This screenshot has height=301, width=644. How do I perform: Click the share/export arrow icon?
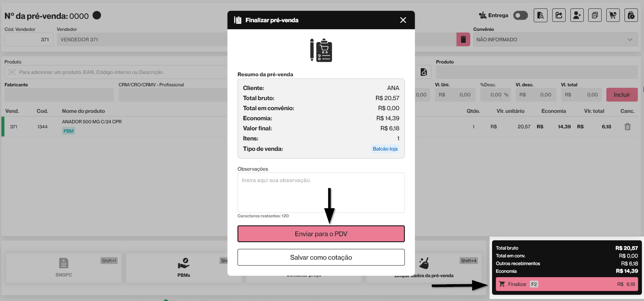point(559,15)
